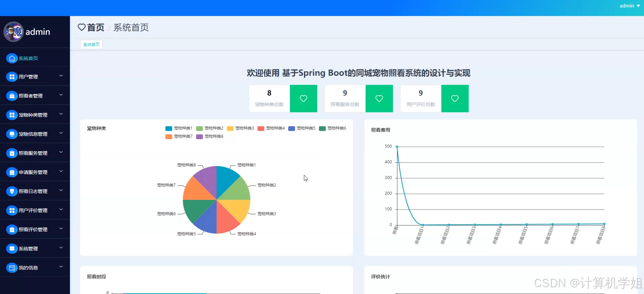644x294 pixels.
Task: Click the 照看费用 chart title
Action: tap(381, 130)
